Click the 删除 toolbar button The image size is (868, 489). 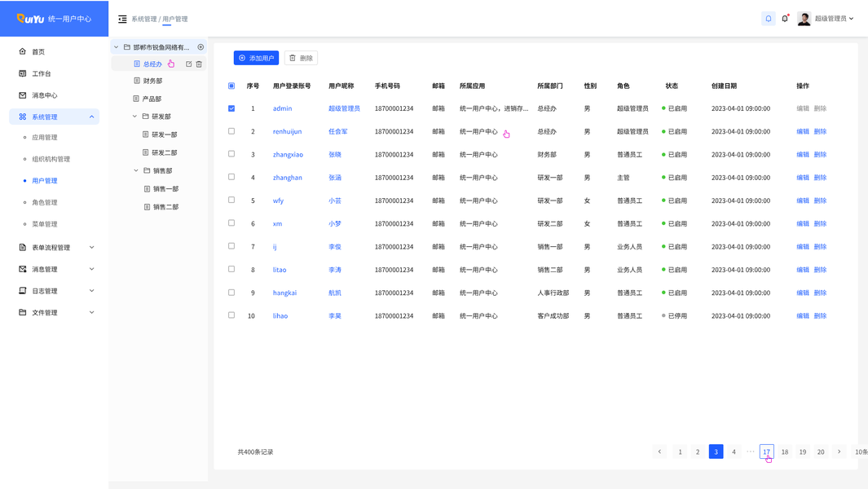(x=301, y=58)
